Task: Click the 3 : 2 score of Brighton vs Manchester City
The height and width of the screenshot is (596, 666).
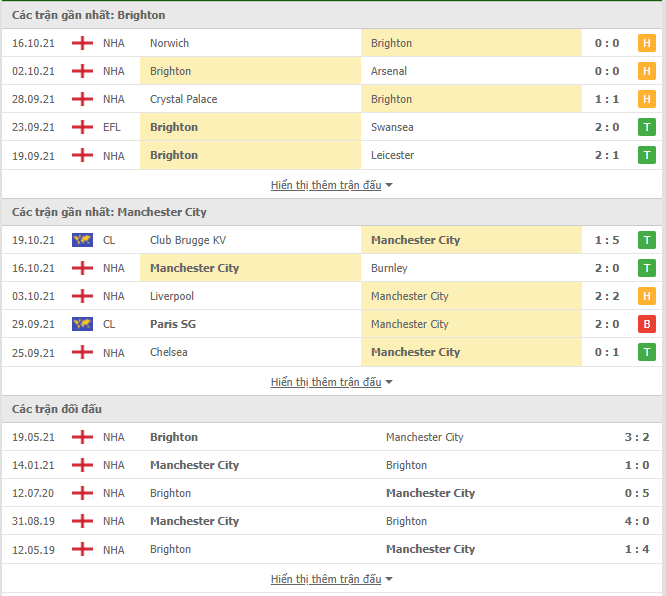Action: pyautogui.click(x=637, y=437)
